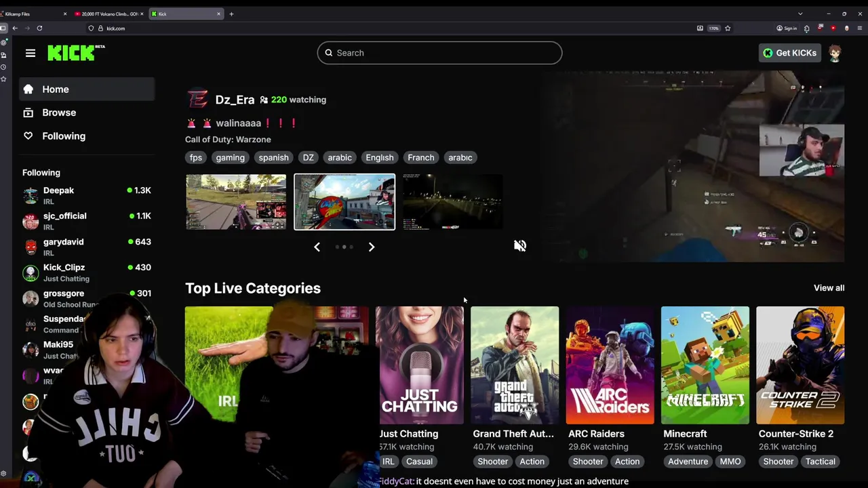Open the hamburger sidebar menu
The height and width of the screenshot is (488, 868).
[31, 53]
